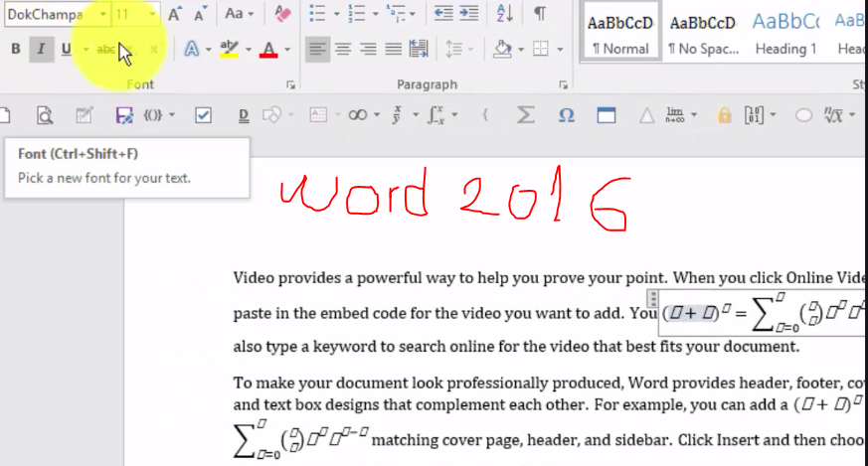Toggle Bold formatting
Screen dimensions: 868x466
16,50
